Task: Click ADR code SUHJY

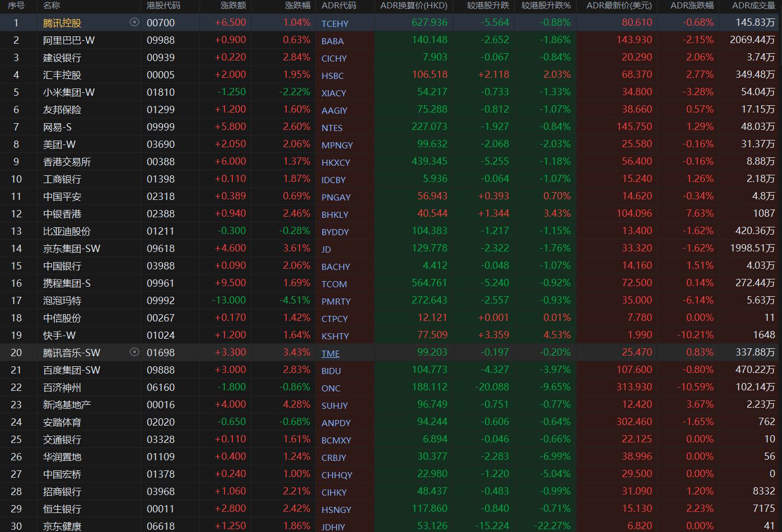Action: click(334, 405)
